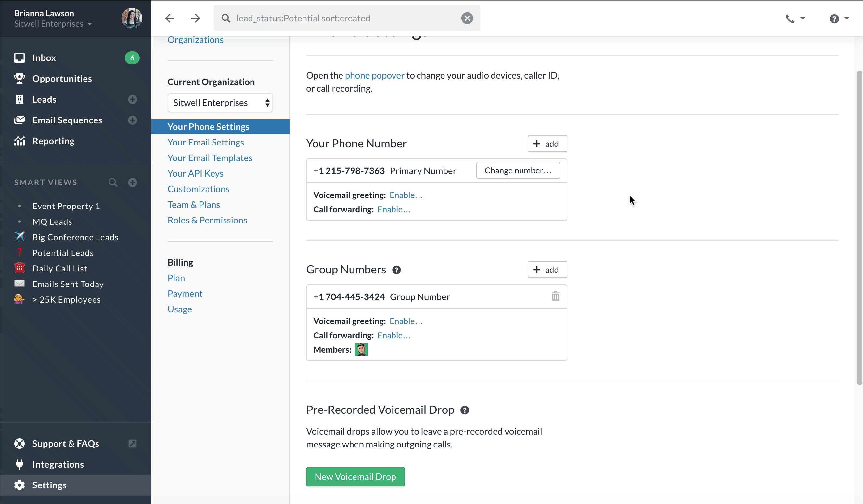Click the New Voicemail Drop button
Screen dimensions: 863x504
pos(355,477)
